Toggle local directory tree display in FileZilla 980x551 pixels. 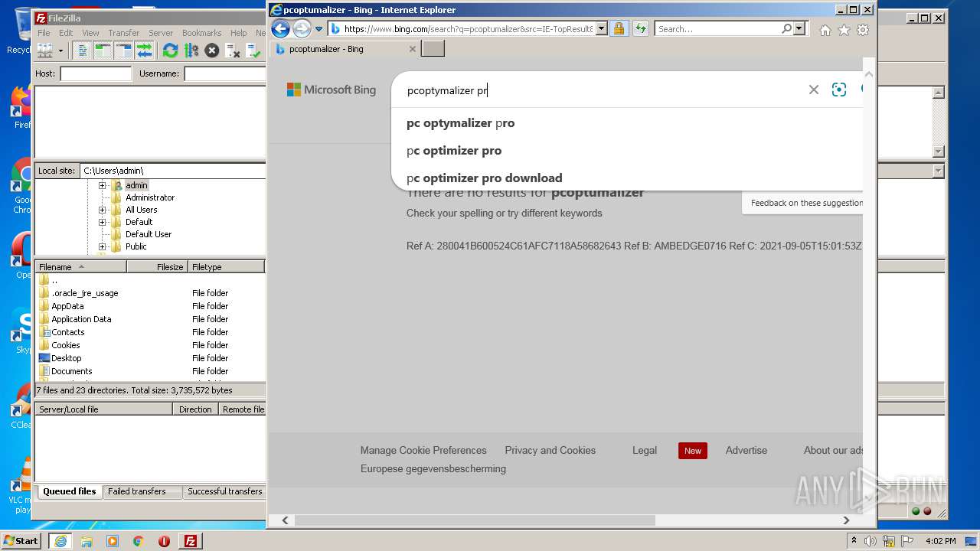click(x=103, y=51)
